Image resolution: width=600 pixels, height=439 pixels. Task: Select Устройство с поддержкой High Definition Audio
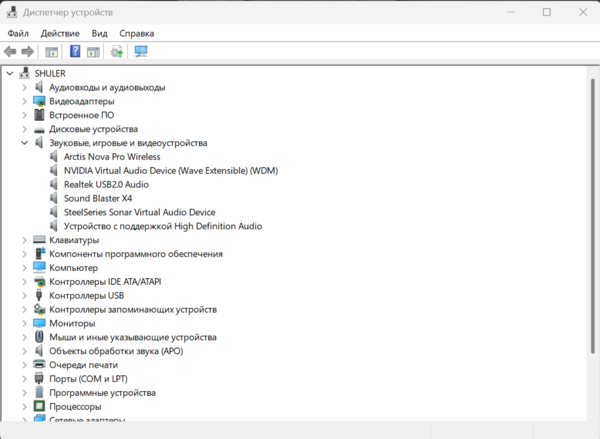(x=163, y=226)
